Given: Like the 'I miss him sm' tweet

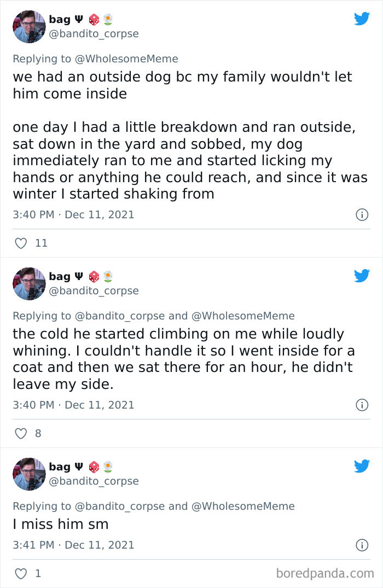Looking at the screenshot, I should click(20, 573).
